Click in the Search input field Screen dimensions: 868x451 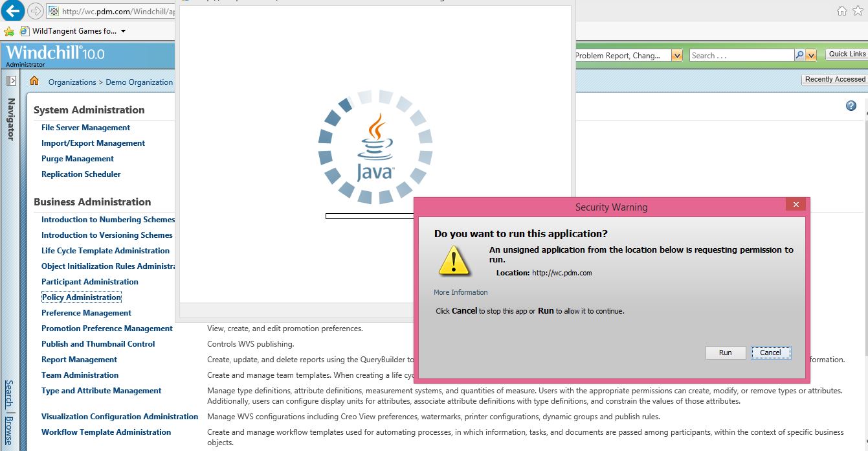click(x=742, y=56)
